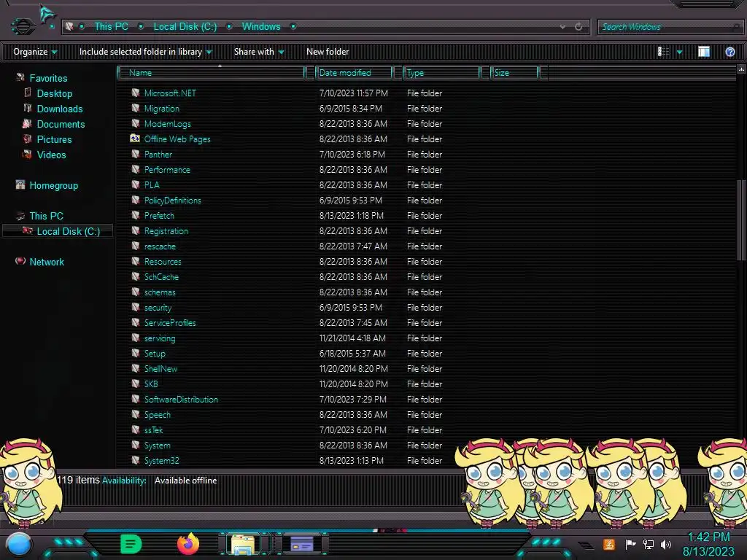This screenshot has height=560, width=747.
Task: Select the schemas folder name
Action: [160, 292]
